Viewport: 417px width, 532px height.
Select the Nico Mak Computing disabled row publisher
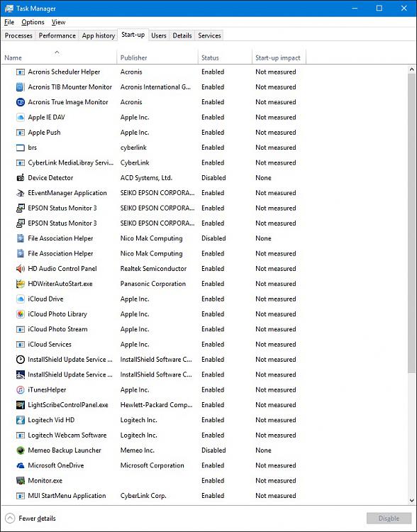point(151,238)
